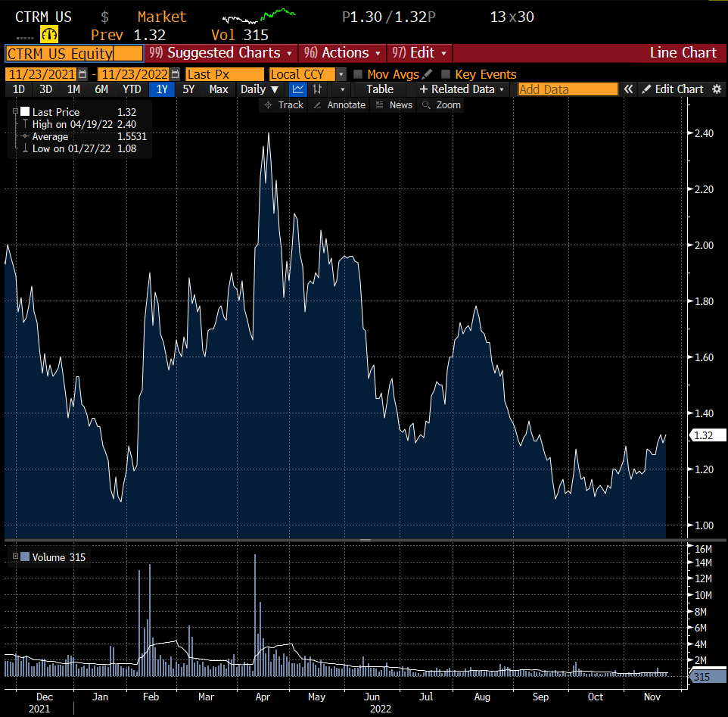Click the P1.30 / 1.32P bid-ask quote
728x717 pixels.
[389, 17]
